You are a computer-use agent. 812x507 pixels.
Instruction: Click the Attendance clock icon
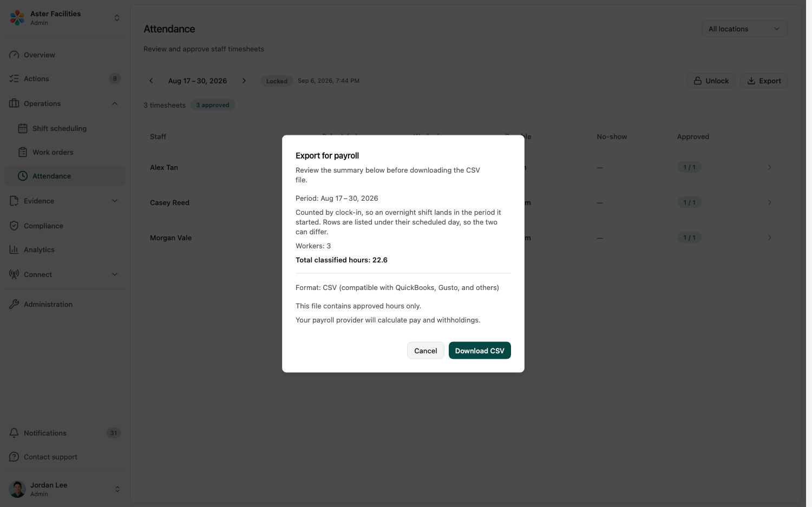point(23,176)
